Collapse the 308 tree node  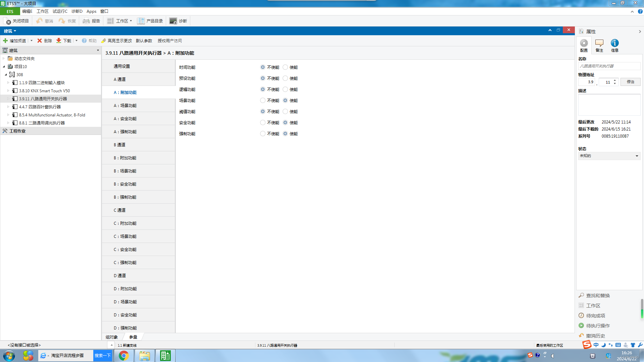click(6, 74)
